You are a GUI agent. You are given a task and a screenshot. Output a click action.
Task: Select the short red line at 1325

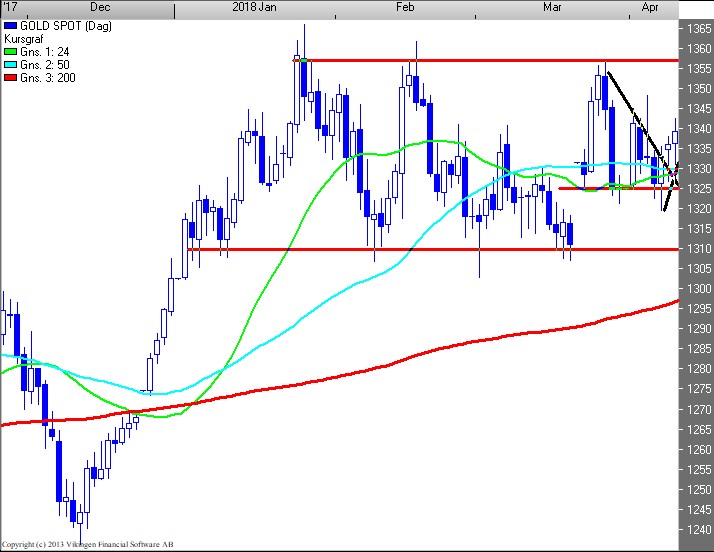point(600,188)
